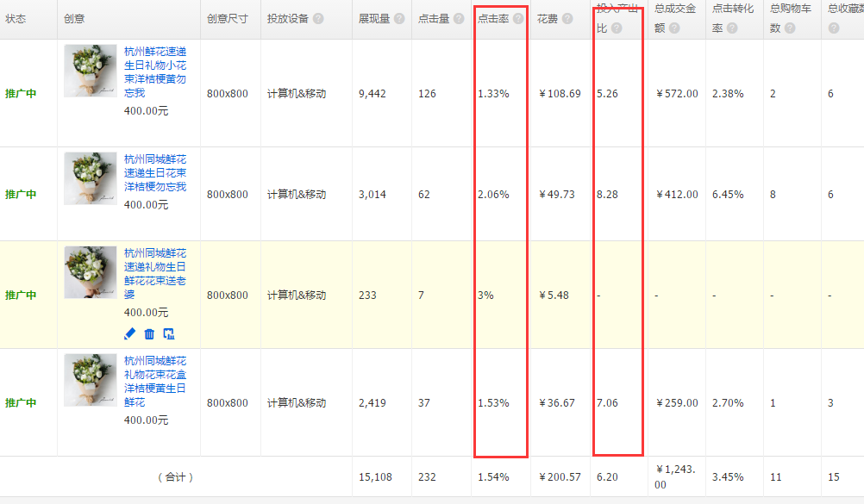This screenshot has height=504, width=864.
Task: Open thumbnail of 鲜花花束送老婆 creative
Action: pos(91,272)
